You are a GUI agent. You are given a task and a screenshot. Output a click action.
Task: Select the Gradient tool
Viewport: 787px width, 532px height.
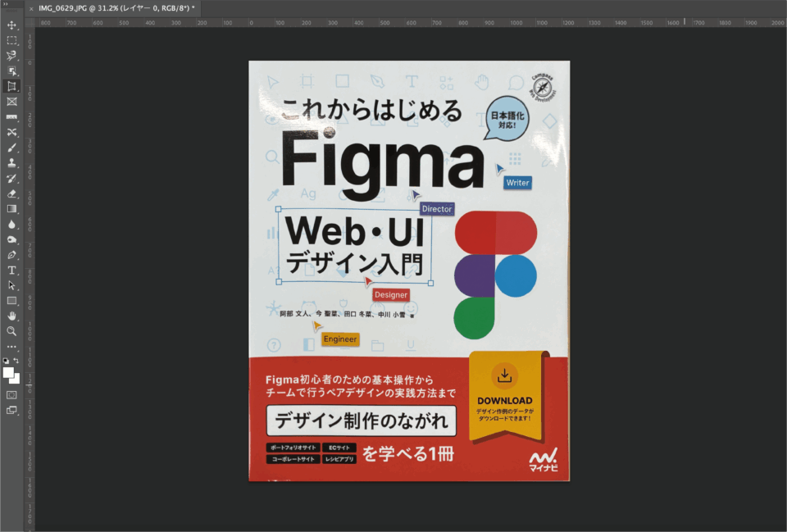[11, 209]
